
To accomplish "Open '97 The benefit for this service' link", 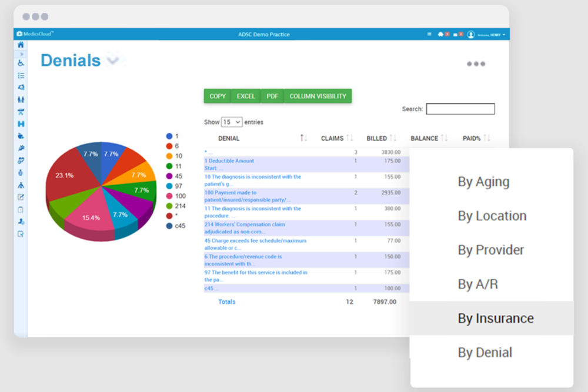I will coord(256,276).
